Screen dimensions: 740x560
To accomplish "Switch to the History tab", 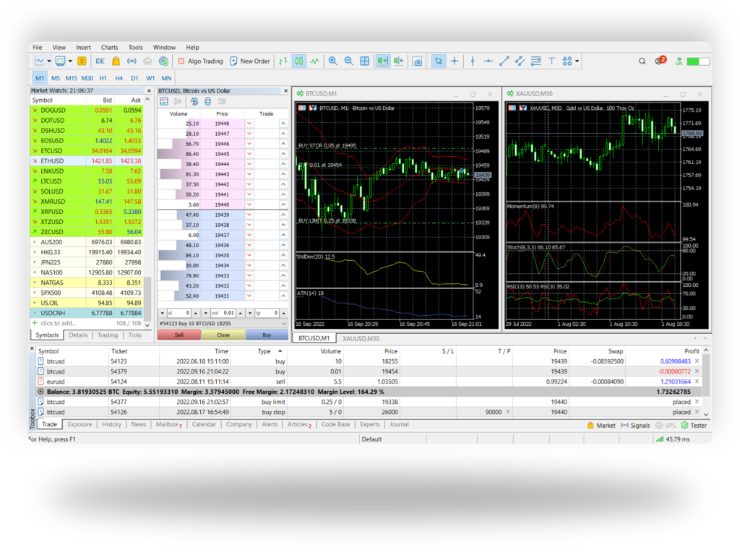I will pyautogui.click(x=111, y=425).
